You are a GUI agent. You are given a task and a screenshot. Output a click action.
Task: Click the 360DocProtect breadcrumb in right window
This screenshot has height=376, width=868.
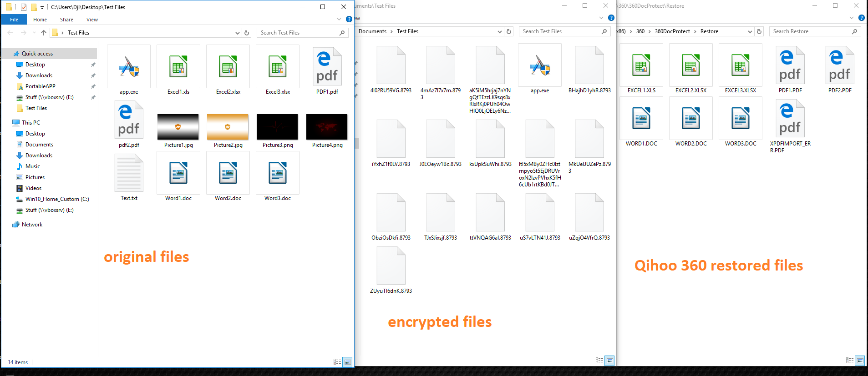672,31
